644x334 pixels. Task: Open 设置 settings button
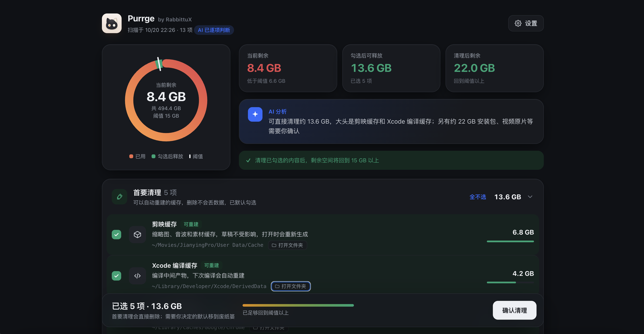click(x=526, y=23)
